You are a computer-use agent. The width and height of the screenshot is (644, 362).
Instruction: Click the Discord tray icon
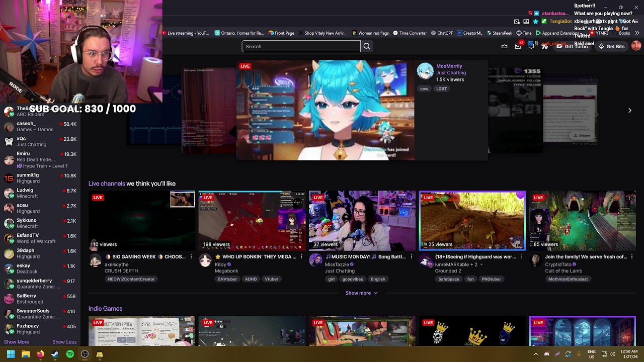pyautogui.click(x=547, y=354)
